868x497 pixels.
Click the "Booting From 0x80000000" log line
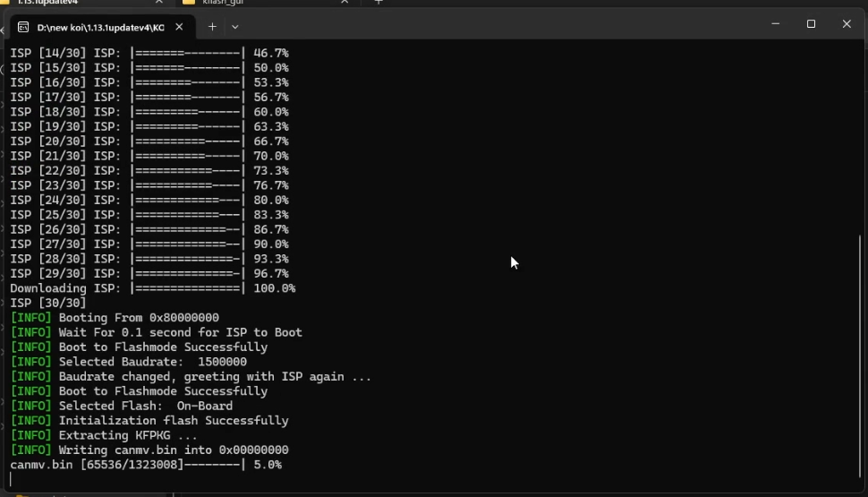(x=139, y=318)
